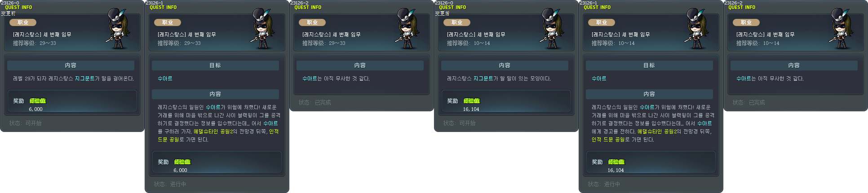Select the 职业 badge in the 变更前 panel
The height and width of the screenshot is (193, 868).
[23, 22]
